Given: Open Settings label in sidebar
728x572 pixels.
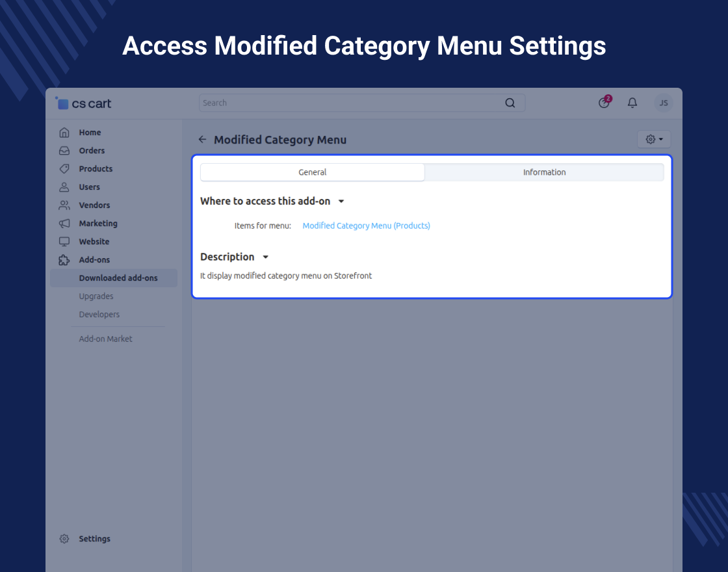Looking at the screenshot, I should pyautogui.click(x=95, y=539).
